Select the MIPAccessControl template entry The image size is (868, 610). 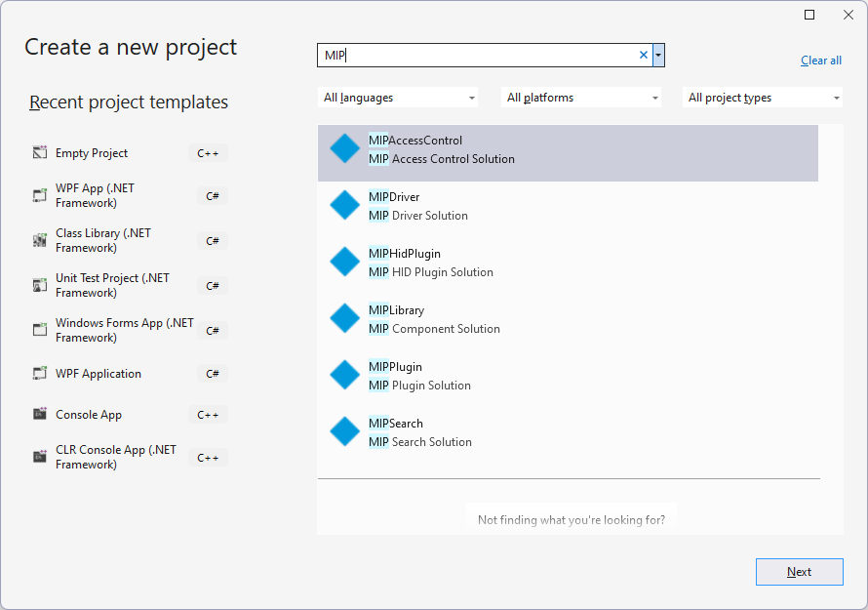pos(568,153)
